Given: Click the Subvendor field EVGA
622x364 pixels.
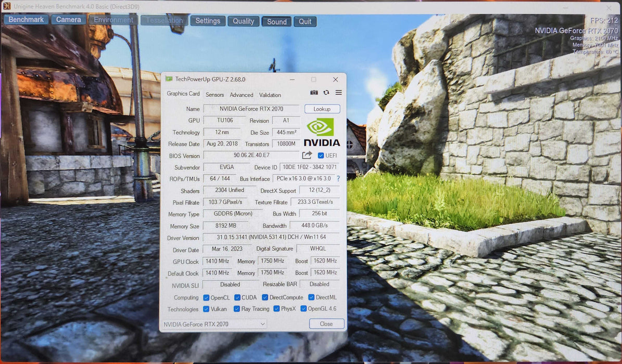Looking at the screenshot, I should point(226,167).
